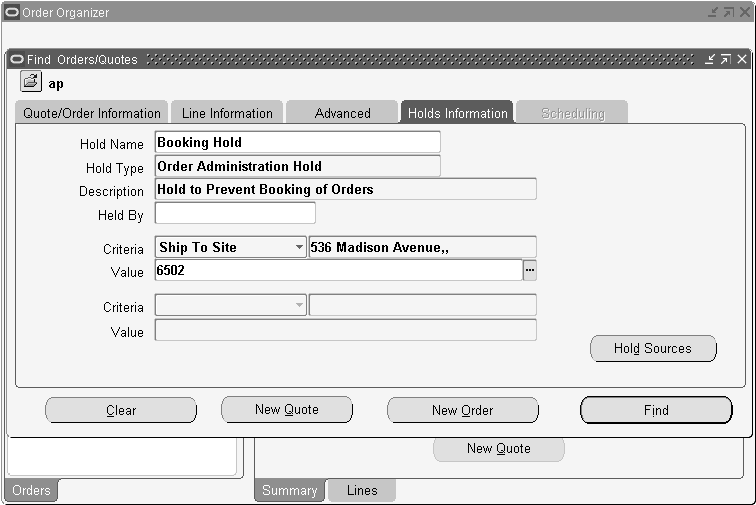Click the Find Orders/Quotes window menu icon
756x505 pixels.
(x=16, y=59)
